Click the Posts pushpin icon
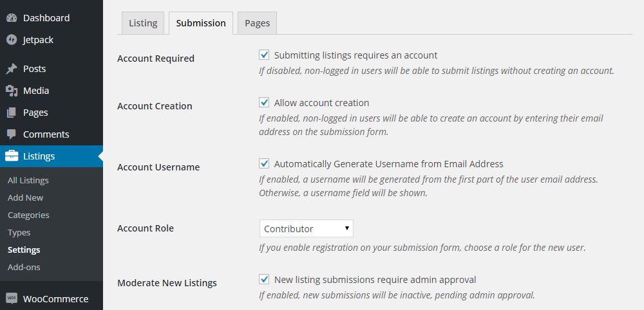 tap(12, 69)
